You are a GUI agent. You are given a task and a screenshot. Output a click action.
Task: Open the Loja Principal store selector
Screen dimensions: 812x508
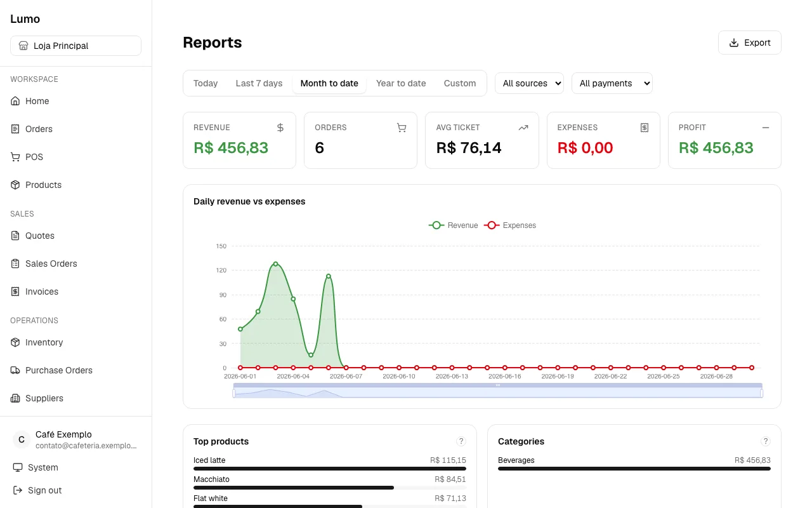pos(75,46)
